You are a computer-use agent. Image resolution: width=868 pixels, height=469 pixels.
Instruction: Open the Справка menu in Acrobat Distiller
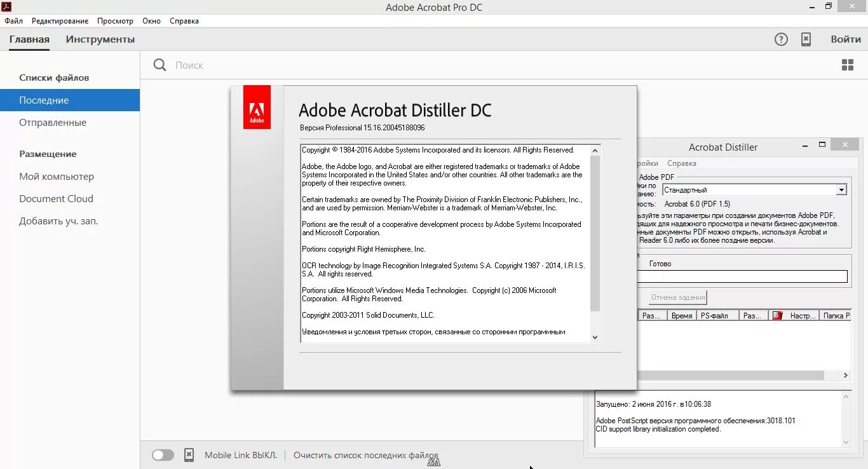681,163
